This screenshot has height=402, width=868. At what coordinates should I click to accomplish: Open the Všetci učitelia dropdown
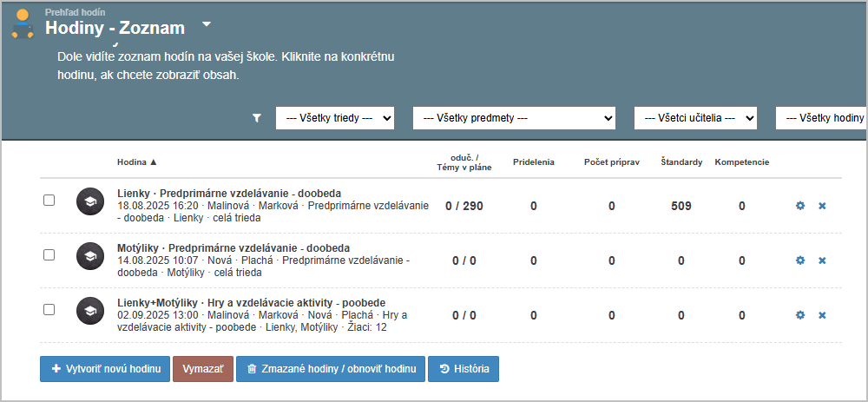695,118
